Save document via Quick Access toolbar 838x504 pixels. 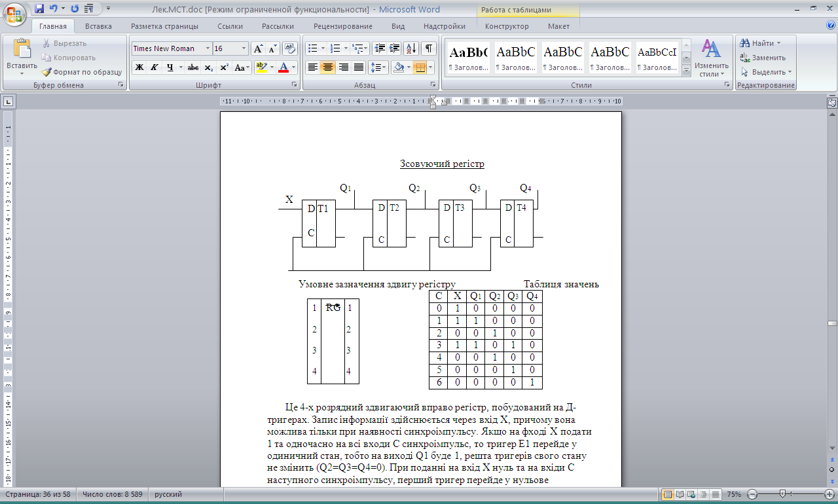click(x=39, y=9)
